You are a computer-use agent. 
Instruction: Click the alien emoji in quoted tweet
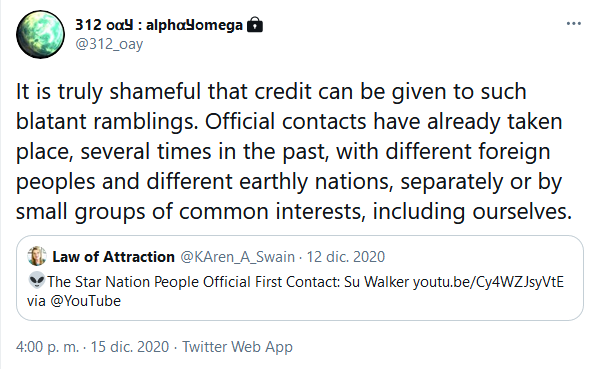[x=37, y=281]
